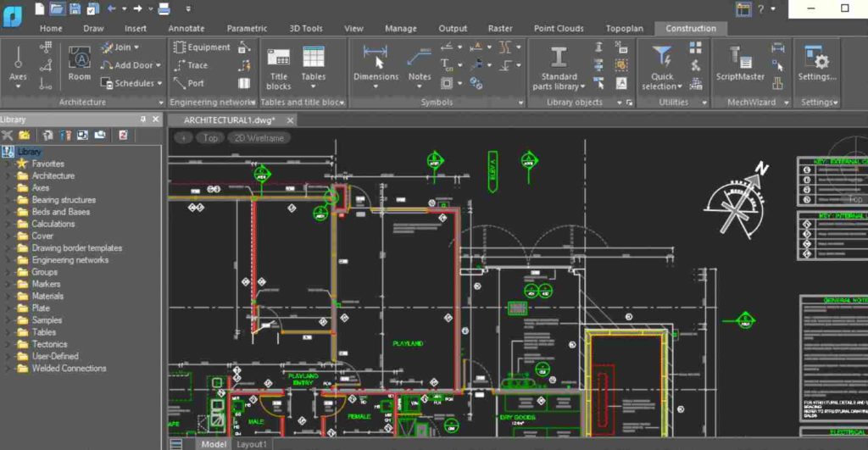Select the Model tab
Viewport: 868px width, 450px height.
214,444
